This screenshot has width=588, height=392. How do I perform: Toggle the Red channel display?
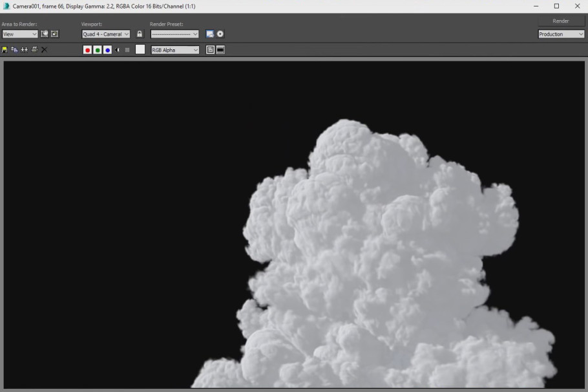(87, 50)
